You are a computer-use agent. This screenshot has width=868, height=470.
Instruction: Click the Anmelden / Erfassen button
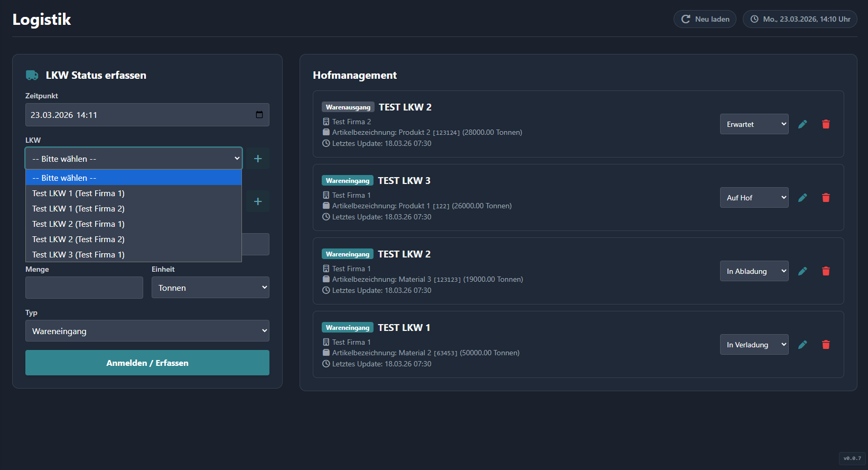click(147, 363)
